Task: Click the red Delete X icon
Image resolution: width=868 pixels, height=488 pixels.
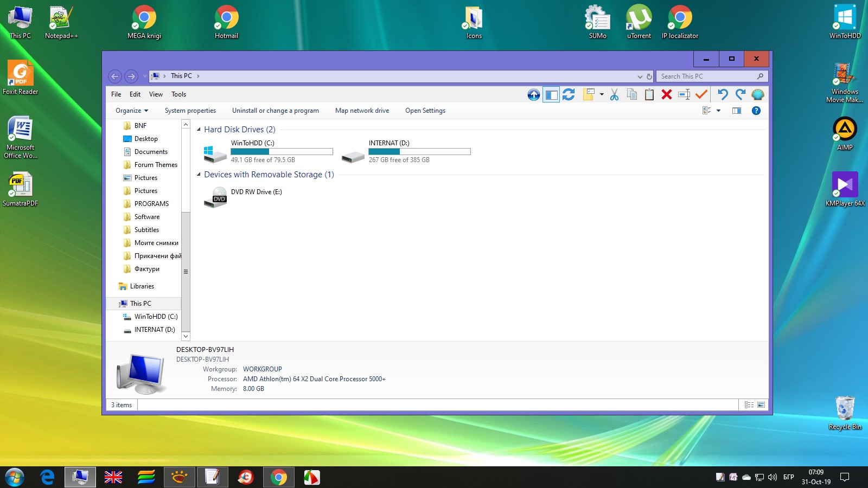Action: point(667,95)
